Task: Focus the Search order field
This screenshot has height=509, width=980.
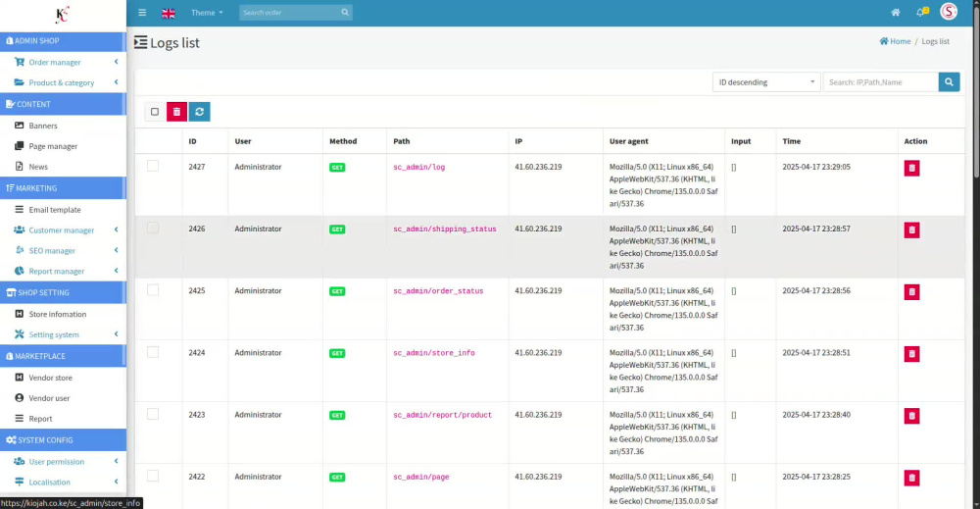Action: [290, 13]
